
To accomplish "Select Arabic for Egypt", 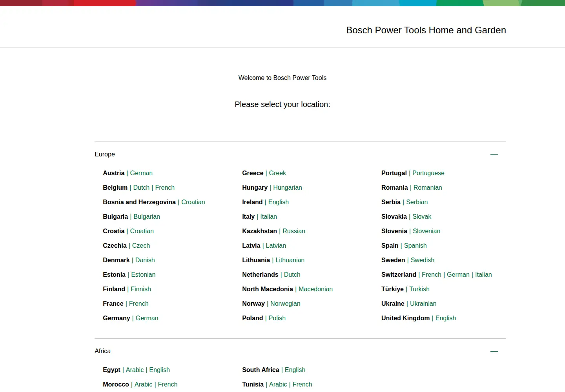I will pyautogui.click(x=135, y=370).
